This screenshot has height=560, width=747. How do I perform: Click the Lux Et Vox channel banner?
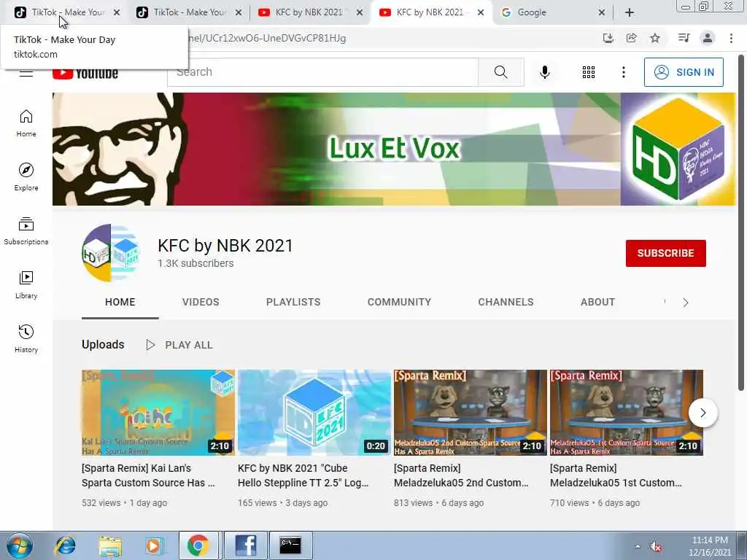pyautogui.click(x=394, y=149)
